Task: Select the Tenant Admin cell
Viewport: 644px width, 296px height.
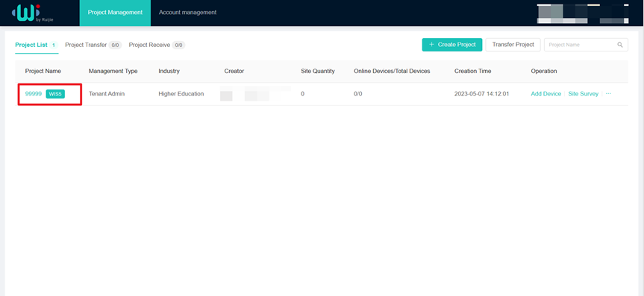Action: (x=107, y=94)
